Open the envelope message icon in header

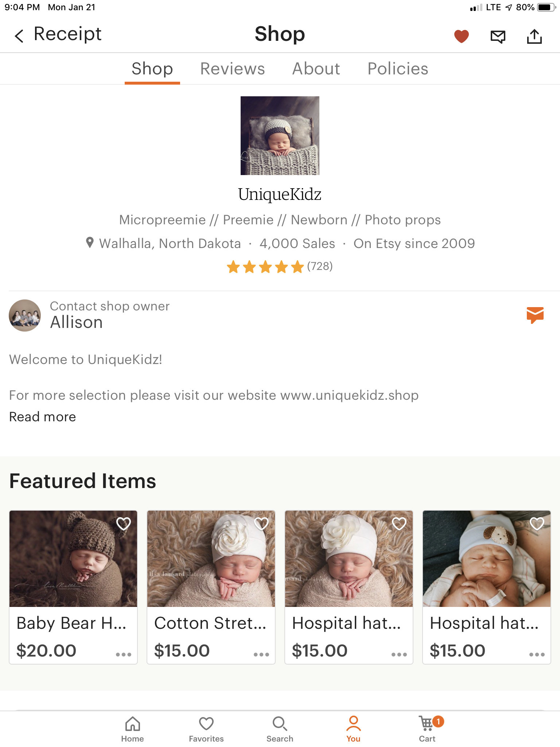tap(498, 36)
